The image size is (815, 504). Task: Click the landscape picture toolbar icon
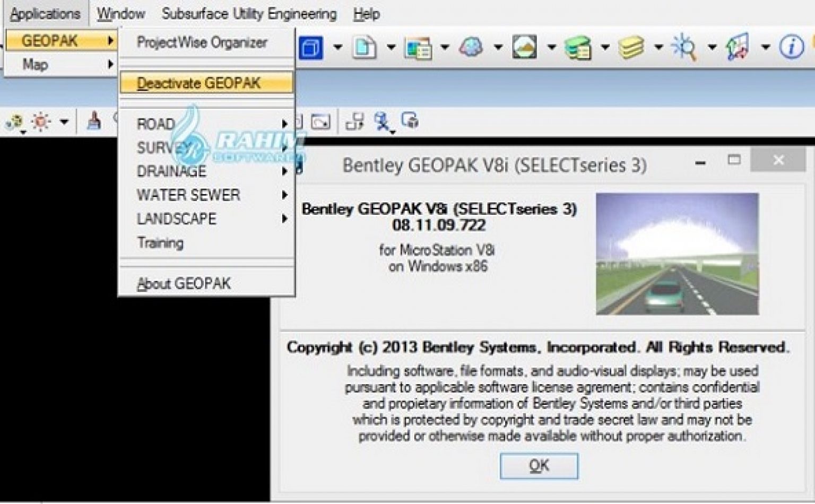point(524,47)
